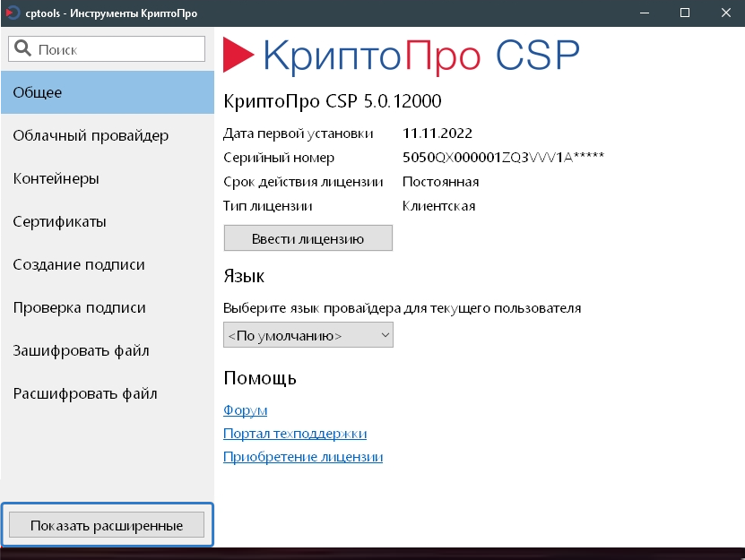Open the Форум link
The width and height of the screenshot is (745, 560).
(x=245, y=409)
